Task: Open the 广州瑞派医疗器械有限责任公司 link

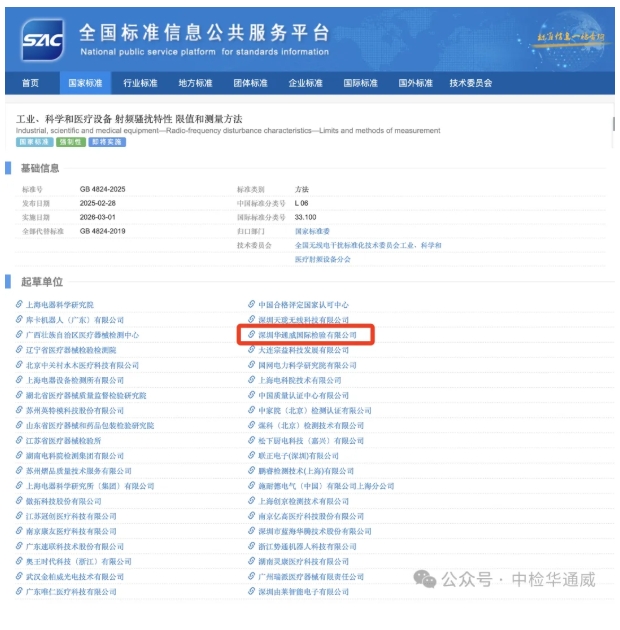Action: tap(311, 577)
